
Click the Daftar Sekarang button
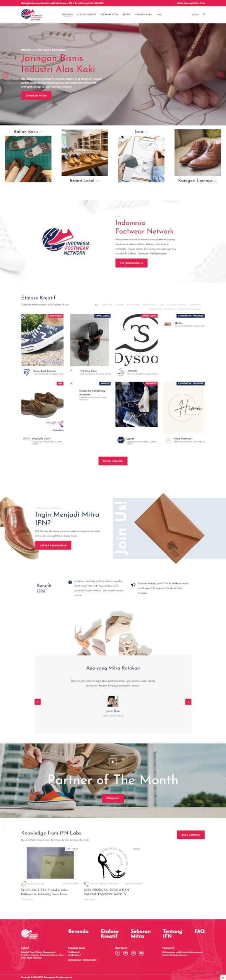(53, 545)
